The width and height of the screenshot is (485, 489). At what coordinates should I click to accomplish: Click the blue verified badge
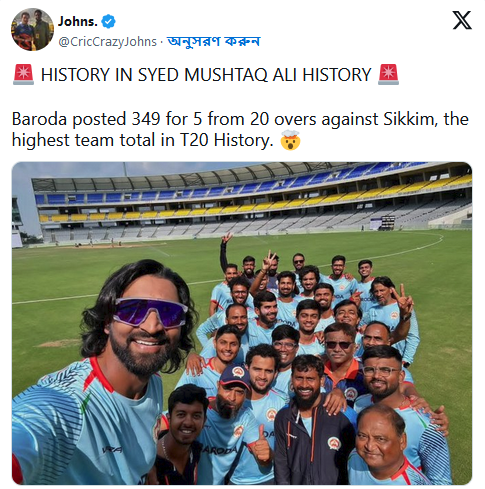pos(108,21)
